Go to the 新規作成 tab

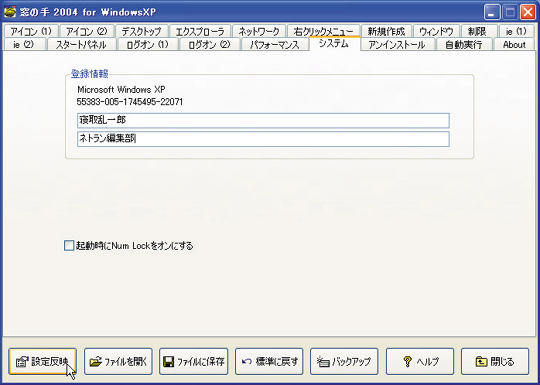[x=386, y=31]
